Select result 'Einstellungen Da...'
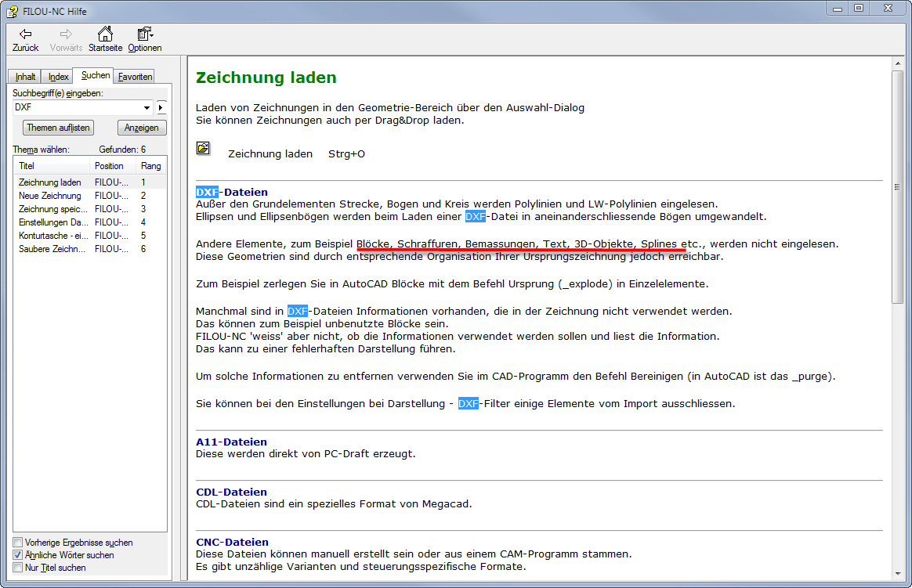Image resolution: width=912 pixels, height=588 pixels. pos(89,222)
